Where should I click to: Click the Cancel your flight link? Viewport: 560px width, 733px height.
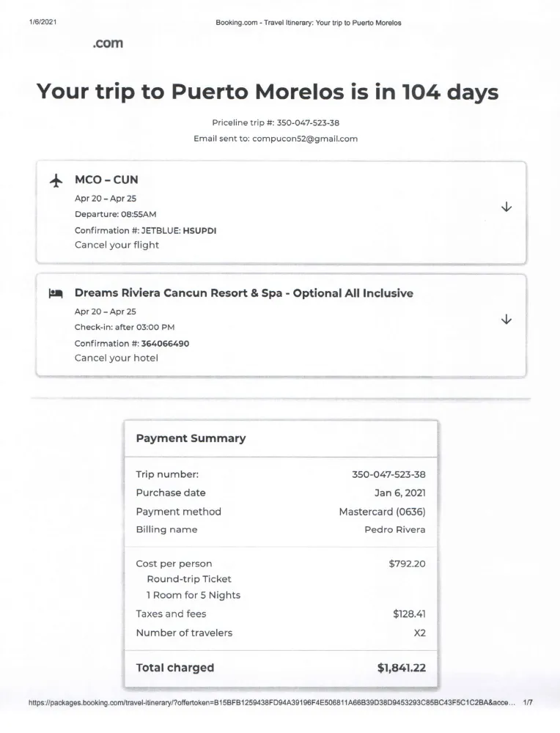tap(117, 245)
